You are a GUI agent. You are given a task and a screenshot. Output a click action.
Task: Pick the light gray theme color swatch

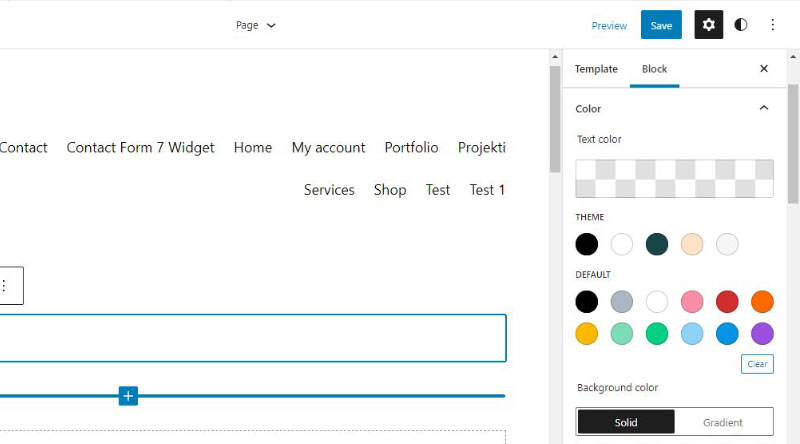click(x=727, y=244)
